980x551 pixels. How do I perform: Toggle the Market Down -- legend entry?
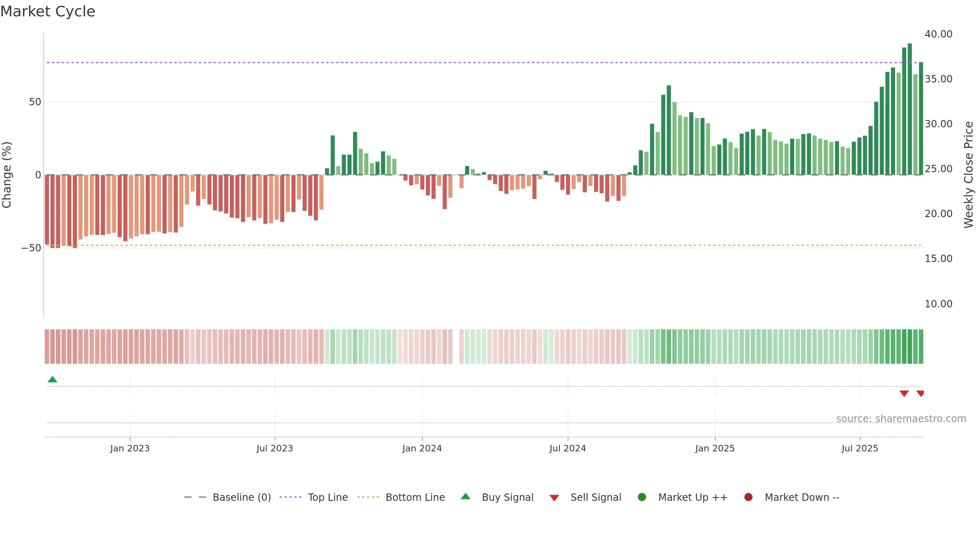[792, 497]
